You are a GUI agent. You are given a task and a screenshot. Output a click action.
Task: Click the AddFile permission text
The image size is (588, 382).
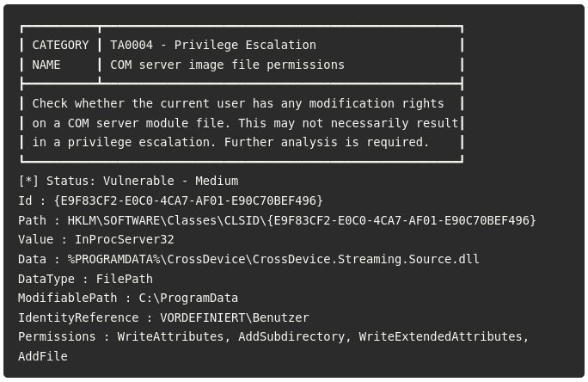(43, 356)
